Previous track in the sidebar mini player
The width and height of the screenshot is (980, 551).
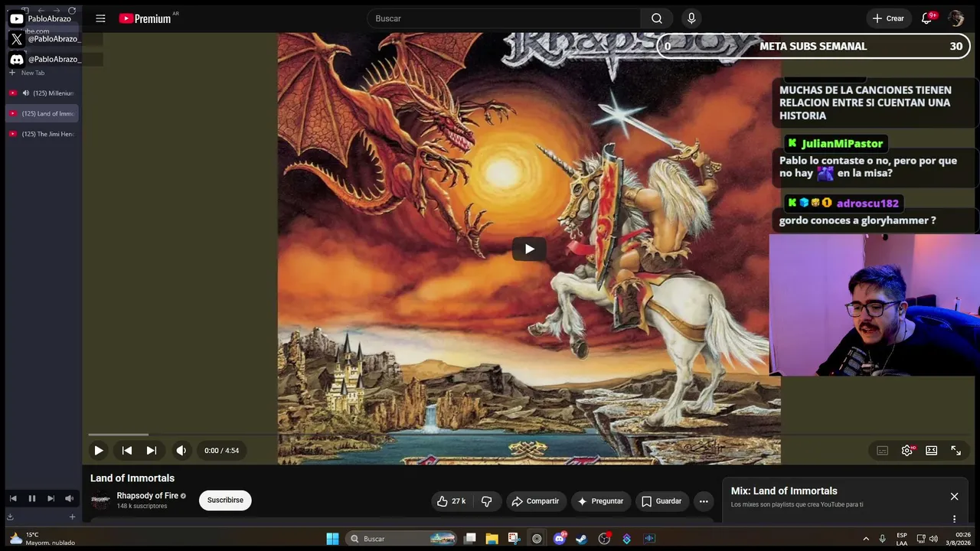click(x=13, y=498)
